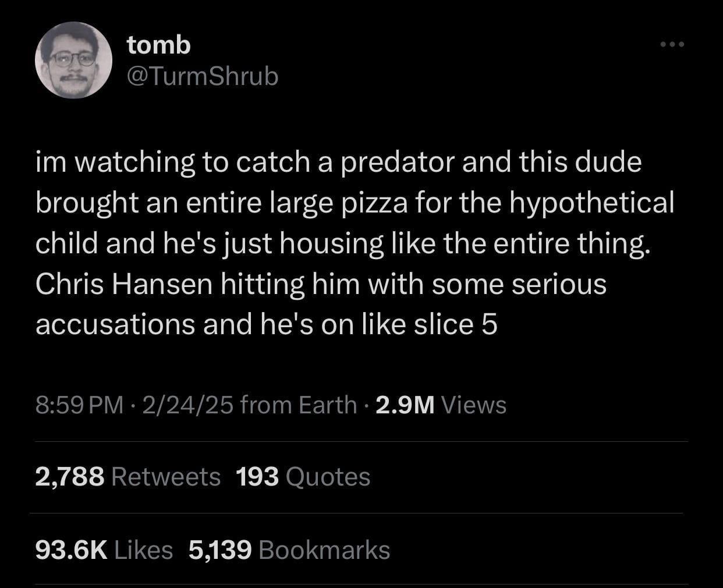Click the word 'watching' in first line

click(x=136, y=162)
